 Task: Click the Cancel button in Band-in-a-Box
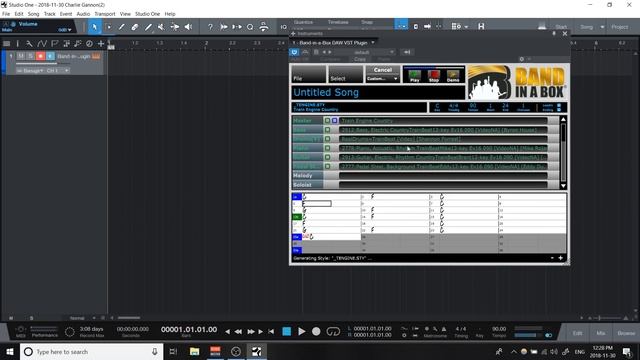coord(382,70)
